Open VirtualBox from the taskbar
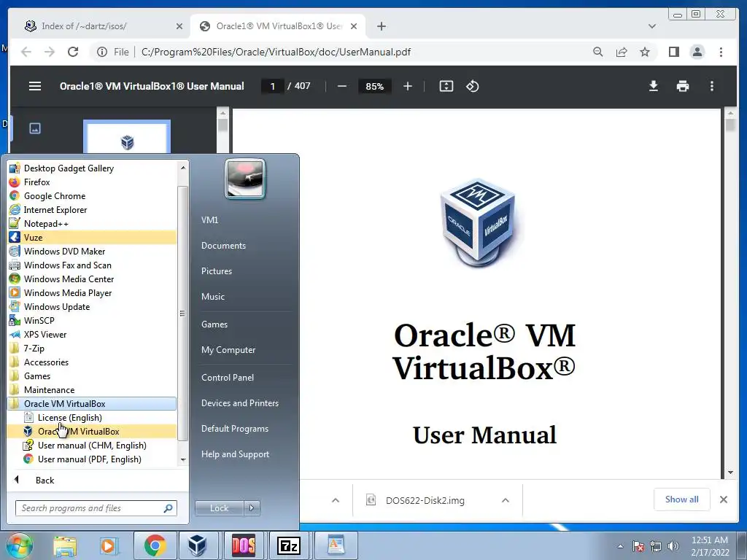747x560 pixels. coord(197,545)
